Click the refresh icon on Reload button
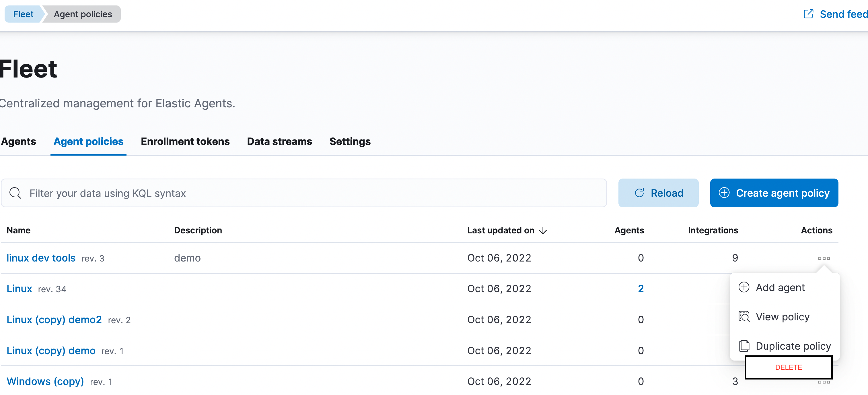The height and width of the screenshot is (395, 868). click(640, 193)
